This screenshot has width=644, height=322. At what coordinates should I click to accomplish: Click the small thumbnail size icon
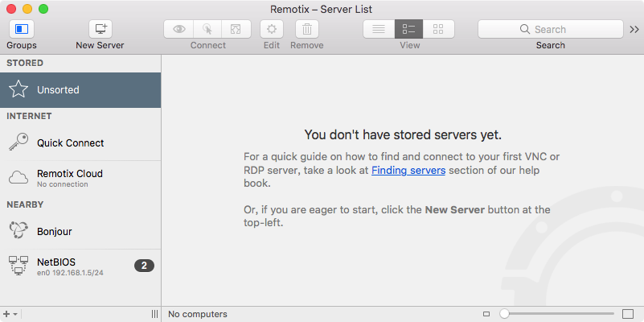[486, 314]
